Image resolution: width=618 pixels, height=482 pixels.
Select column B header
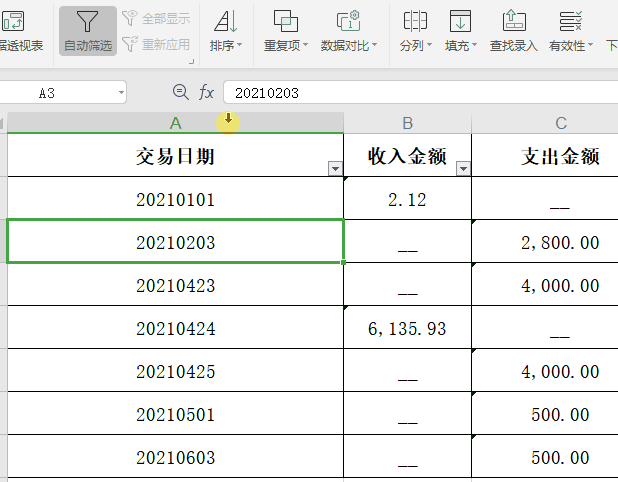[x=408, y=123]
